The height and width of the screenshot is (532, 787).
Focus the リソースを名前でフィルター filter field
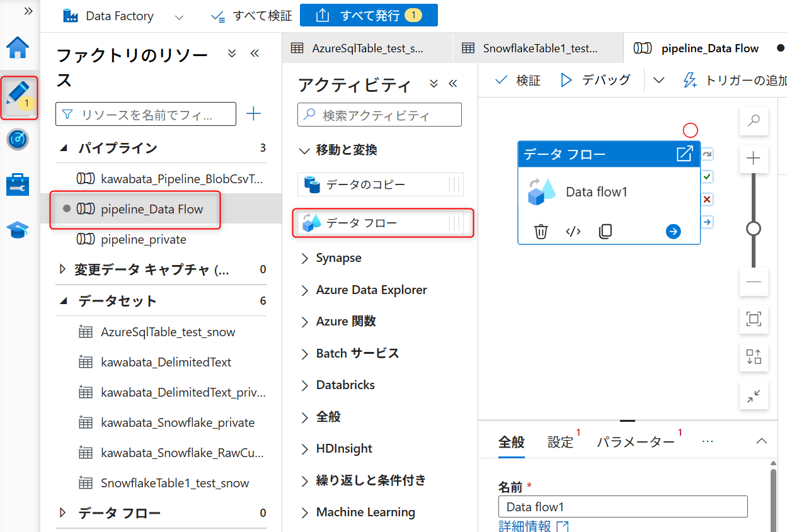[146, 115]
